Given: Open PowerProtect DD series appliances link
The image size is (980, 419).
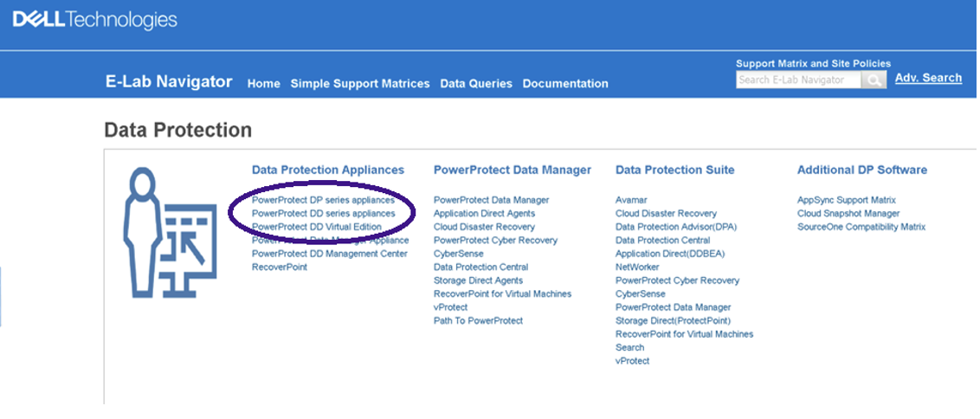Looking at the screenshot, I should click(323, 213).
